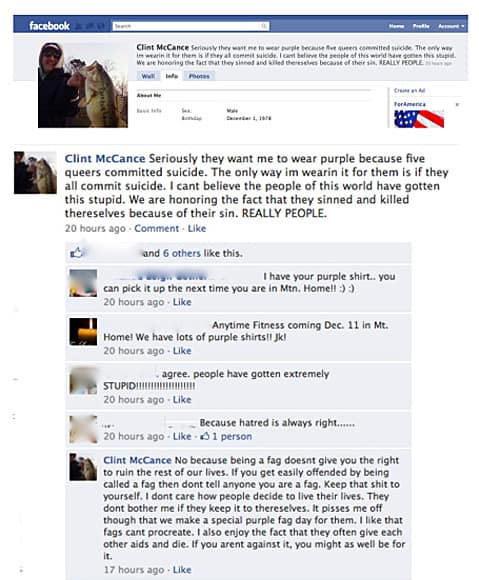The image size is (479, 580).
Task: Click the Create an Ad link
Action: [409, 91]
